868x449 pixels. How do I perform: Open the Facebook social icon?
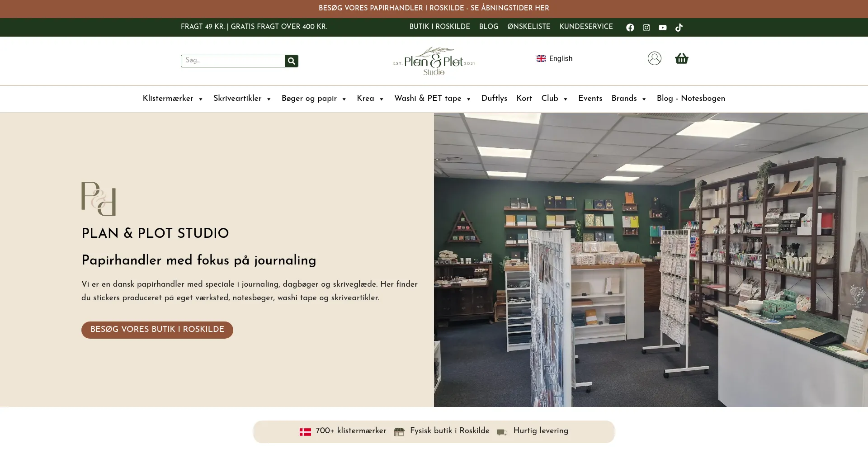(630, 28)
